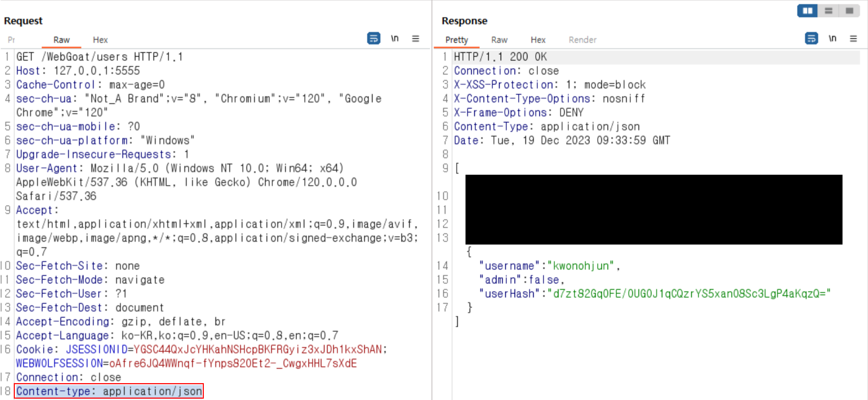Toggle word wrap icon in Request panel
The height and width of the screenshot is (400, 868).
point(374,39)
